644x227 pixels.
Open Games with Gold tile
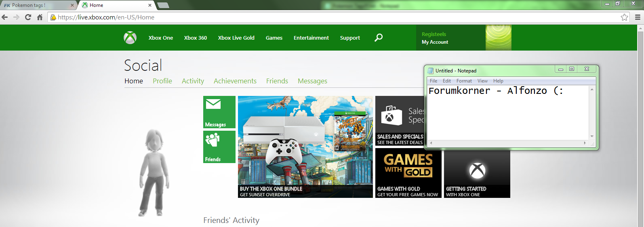[x=408, y=173]
